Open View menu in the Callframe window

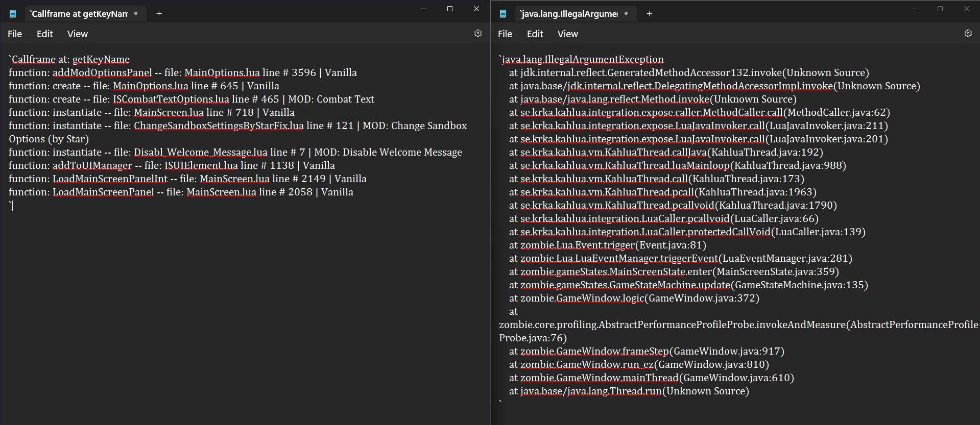[78, 34]
